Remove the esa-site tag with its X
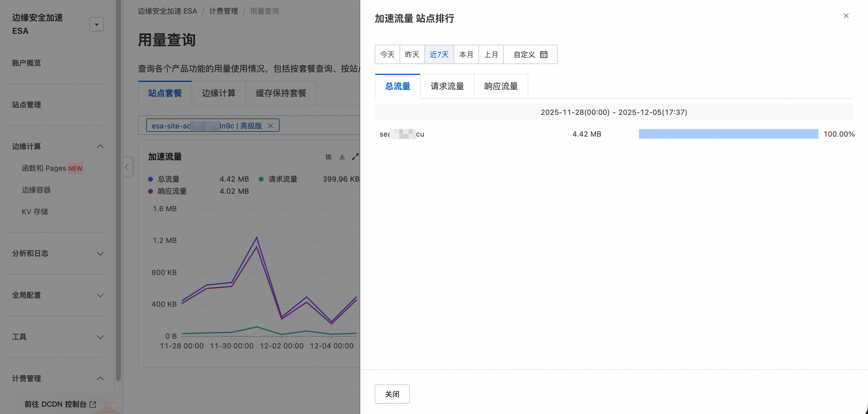Screen dimensions: 868x414 270,126
